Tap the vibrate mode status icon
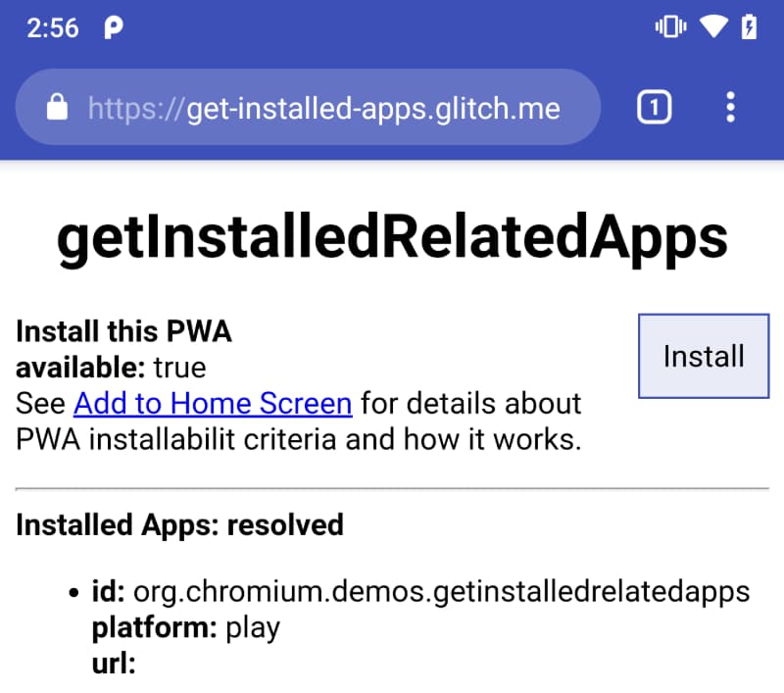The image size is (784, 693). pyautogui.click(x=667, y=27)
